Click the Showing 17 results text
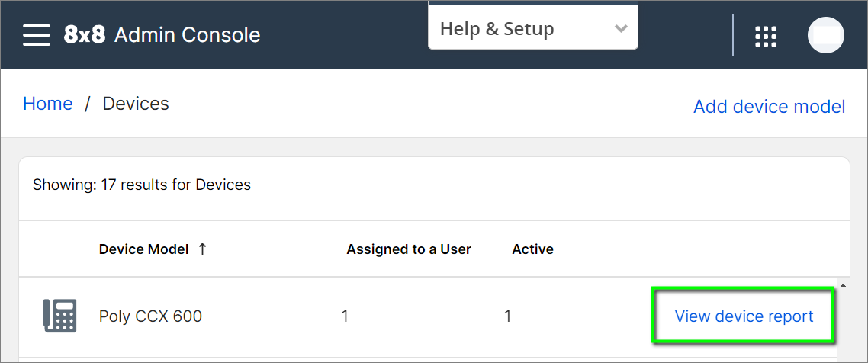 (x=142, y=185)
